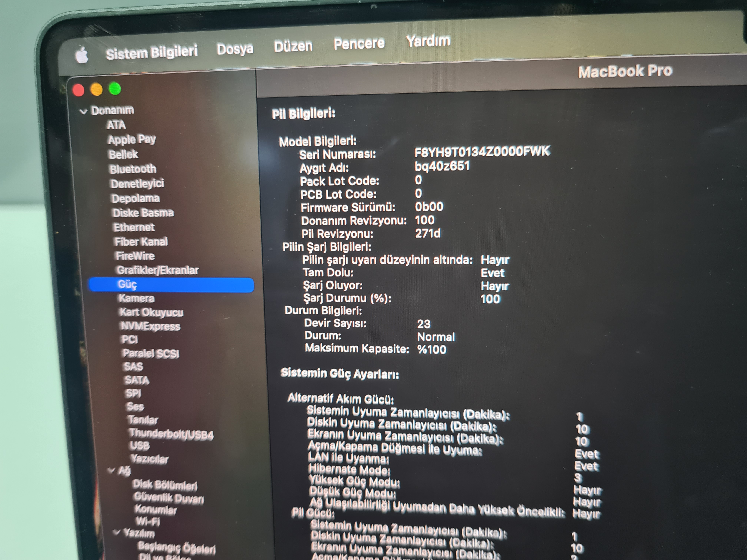Open the Dosya menu

click(235, 49)
